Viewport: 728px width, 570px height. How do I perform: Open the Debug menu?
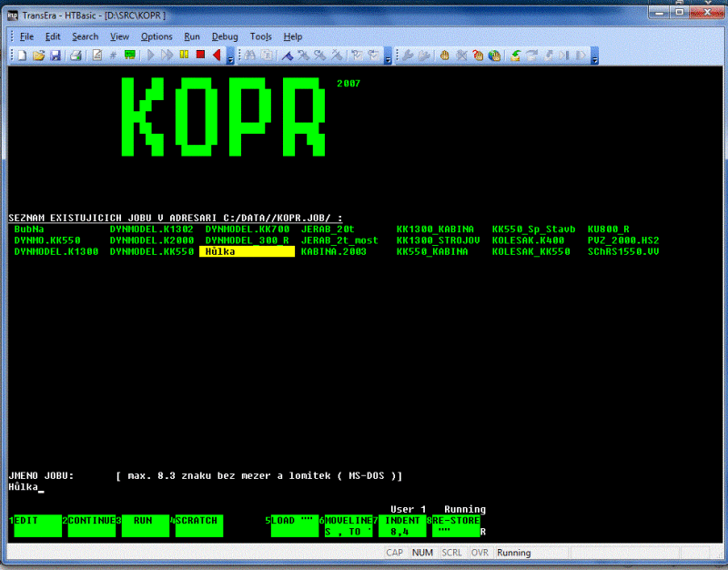(x=225, y=36)
